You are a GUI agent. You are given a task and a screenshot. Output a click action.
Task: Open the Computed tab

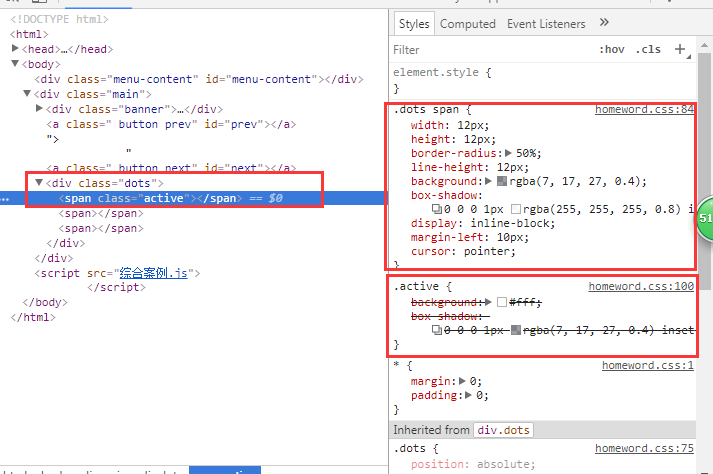click(x=467, y=24)
